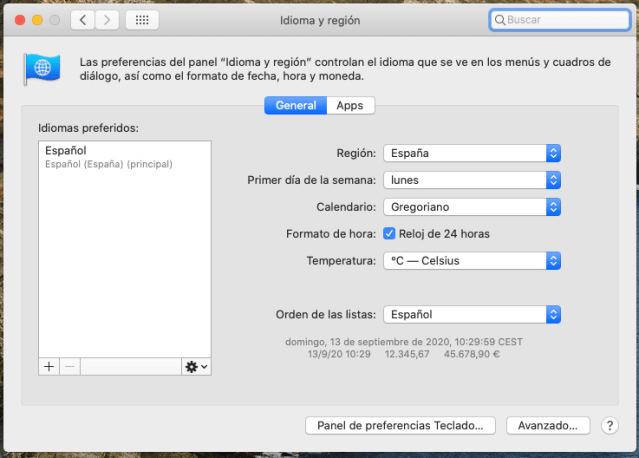Image resolution: width=639 pixels, height=458 pixels.
Task: Open Orden de las listas dropdown
Action: coord(472,314)
